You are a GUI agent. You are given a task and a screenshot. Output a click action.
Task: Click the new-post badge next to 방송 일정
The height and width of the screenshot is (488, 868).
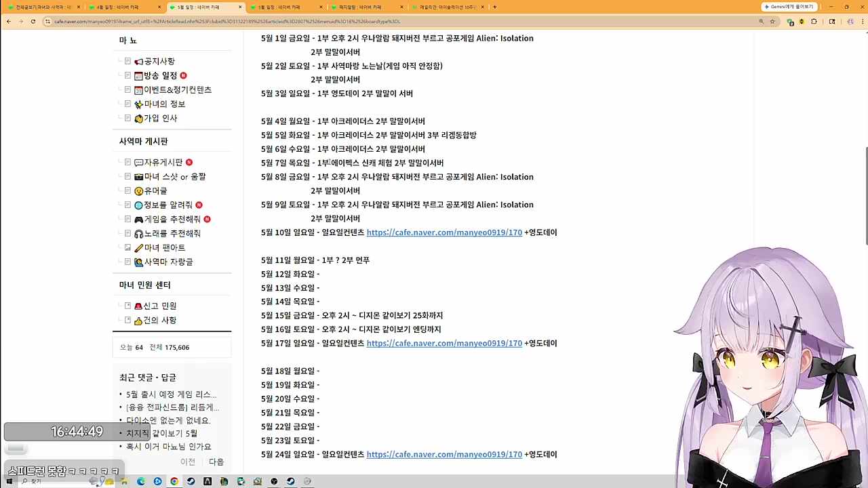point(183,76)
